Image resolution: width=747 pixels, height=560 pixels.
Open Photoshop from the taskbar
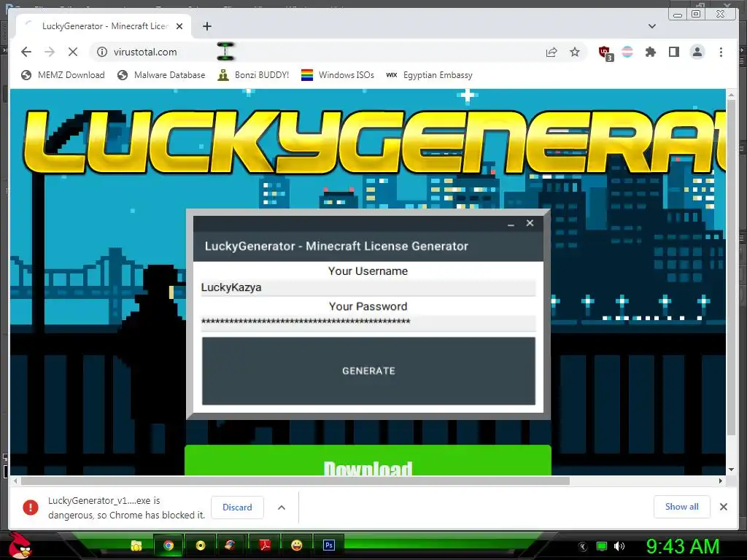[329, 545]
